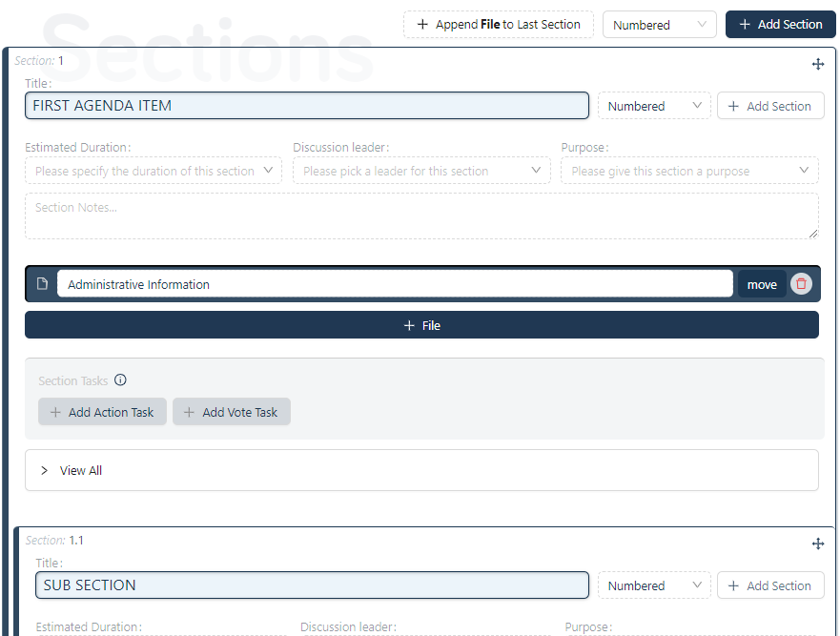Click the info icon next to Section Tasks

[x=120, y=380]
